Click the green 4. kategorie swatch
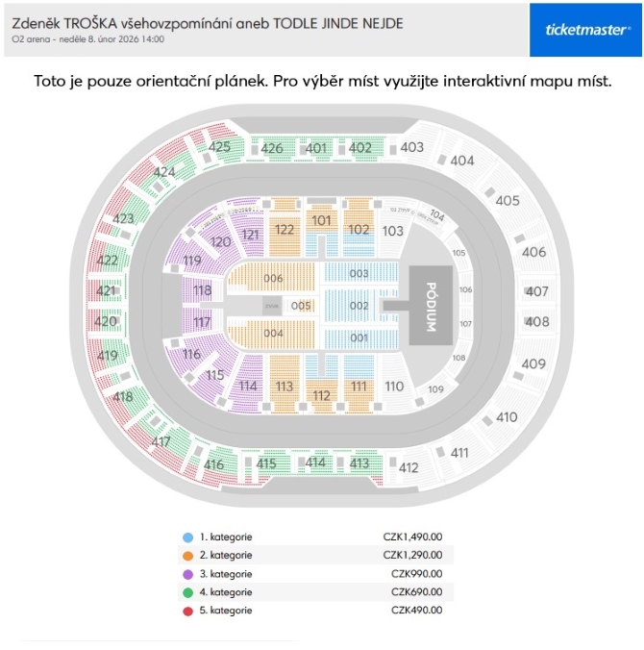This screenshot has width=644, height=650. pos(187,592)
